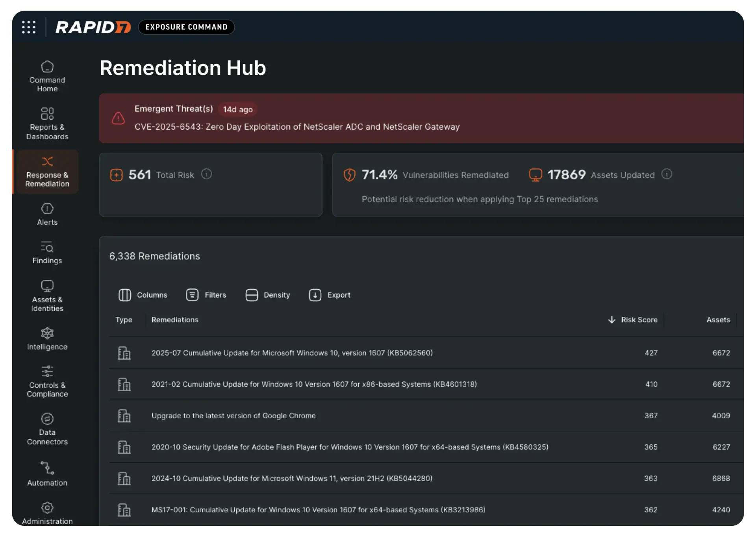
Task: Click the 6,338 Remediations heading
Action: (154, 256)
